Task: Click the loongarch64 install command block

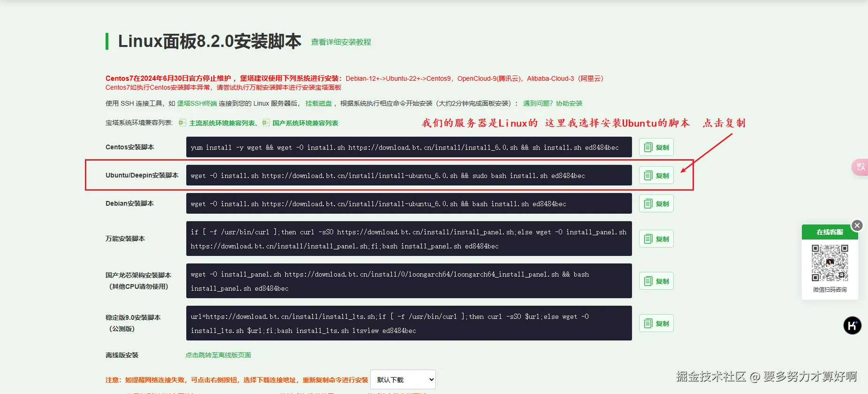Action: coord(409,281)
